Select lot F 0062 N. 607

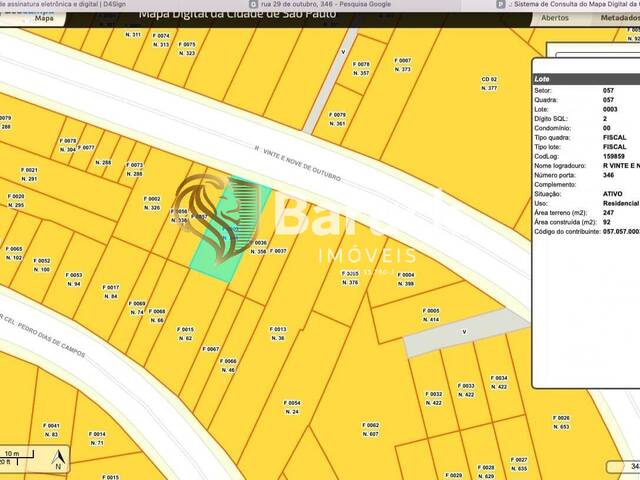[370, 429]
